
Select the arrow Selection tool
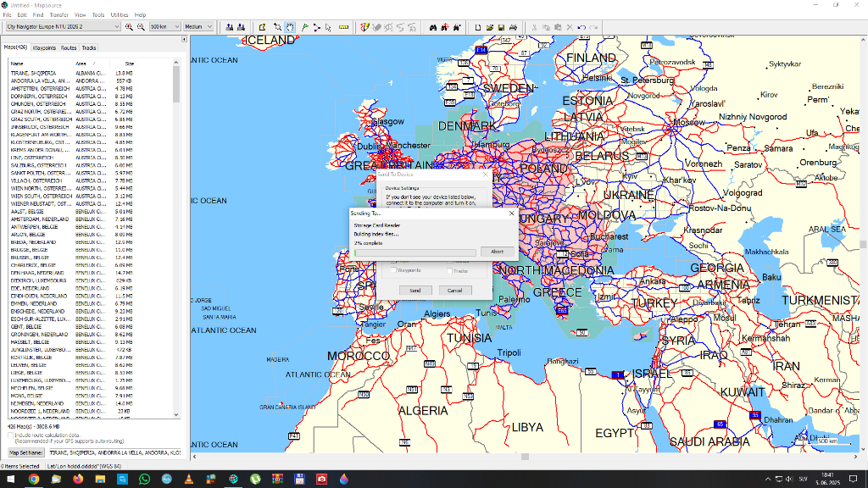(x=328, y=27)
